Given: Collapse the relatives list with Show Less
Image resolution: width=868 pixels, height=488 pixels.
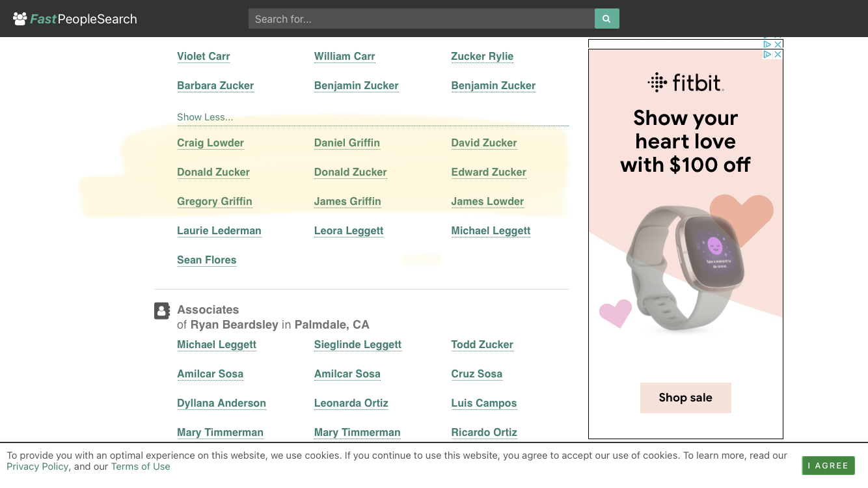Looking at the screenshot, I should coord(205,117).
